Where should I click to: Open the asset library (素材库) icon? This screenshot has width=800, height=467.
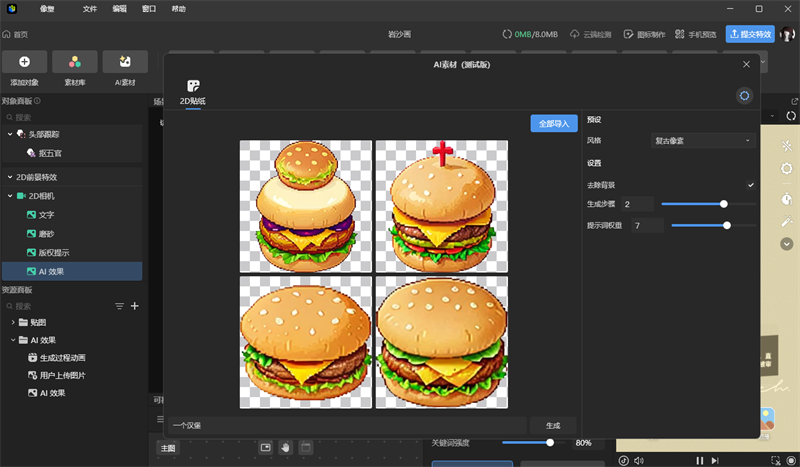75,62
